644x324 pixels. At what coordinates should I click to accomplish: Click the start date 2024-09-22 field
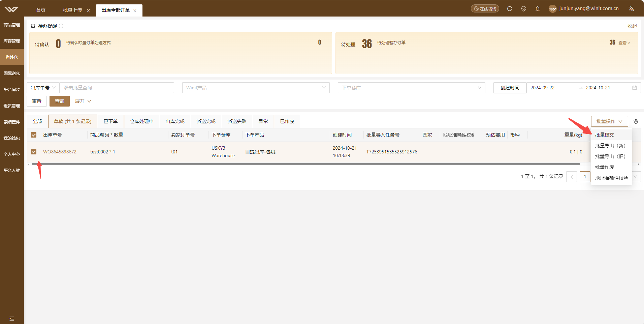(552, 88)
